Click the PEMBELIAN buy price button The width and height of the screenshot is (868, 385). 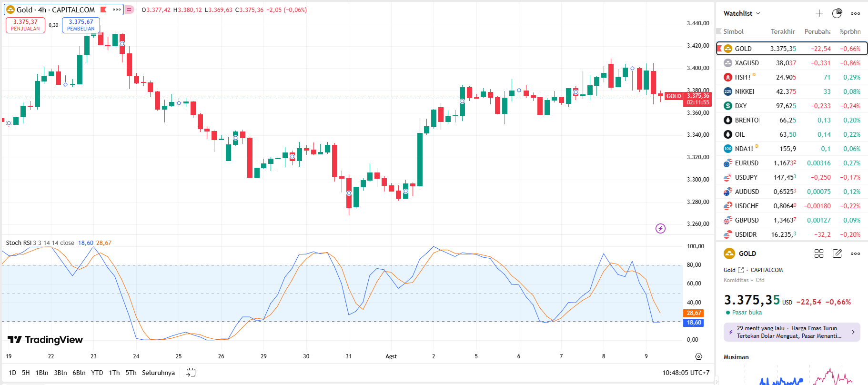coord(81,25)
